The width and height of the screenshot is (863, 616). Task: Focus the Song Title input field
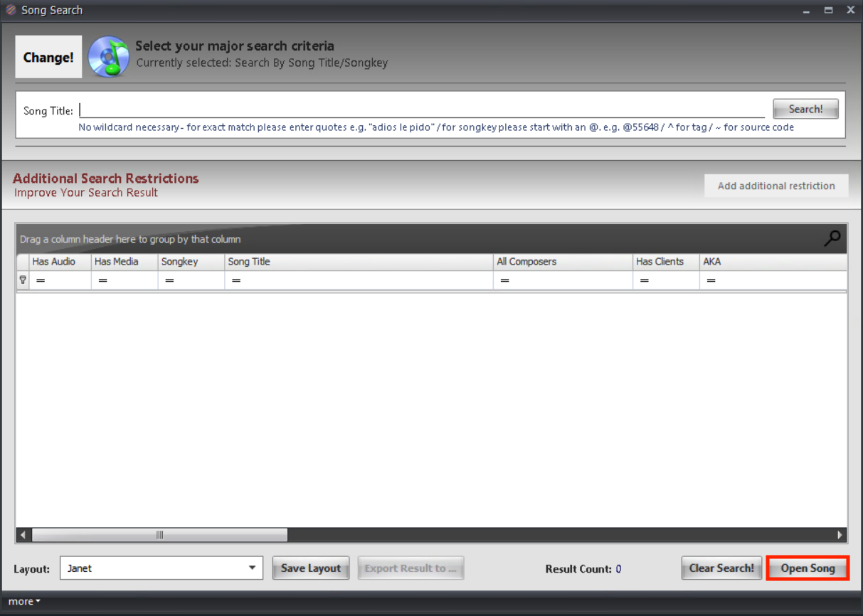[x=423, y=110]
